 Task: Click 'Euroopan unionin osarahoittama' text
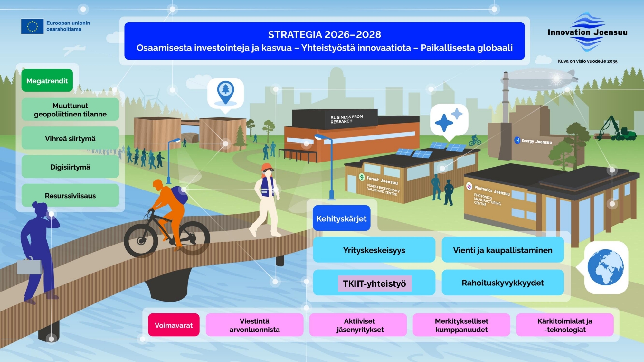(68, 26)
